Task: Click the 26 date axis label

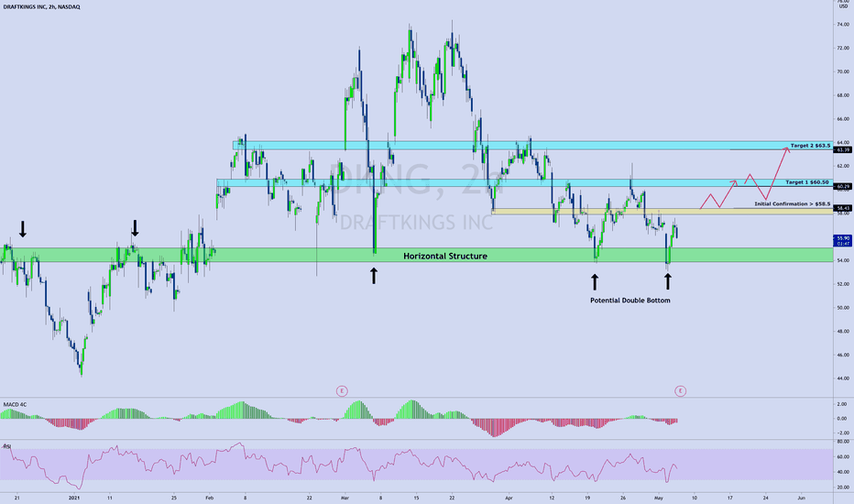Action: [x=623, y=498]
